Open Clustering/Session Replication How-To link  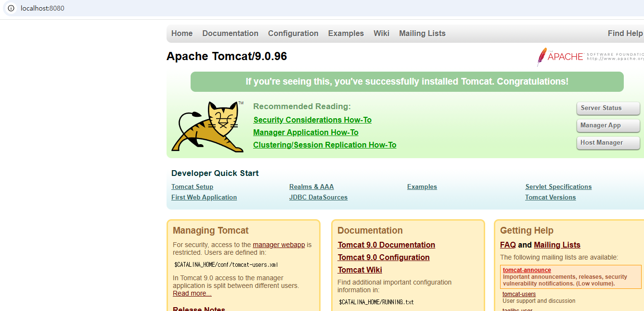coord(324,145)
